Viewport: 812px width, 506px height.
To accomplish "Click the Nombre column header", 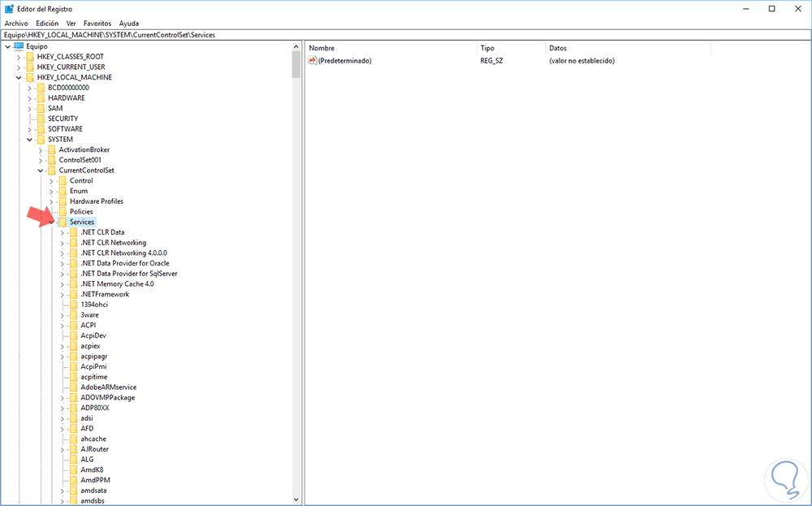I will point(391,48).
